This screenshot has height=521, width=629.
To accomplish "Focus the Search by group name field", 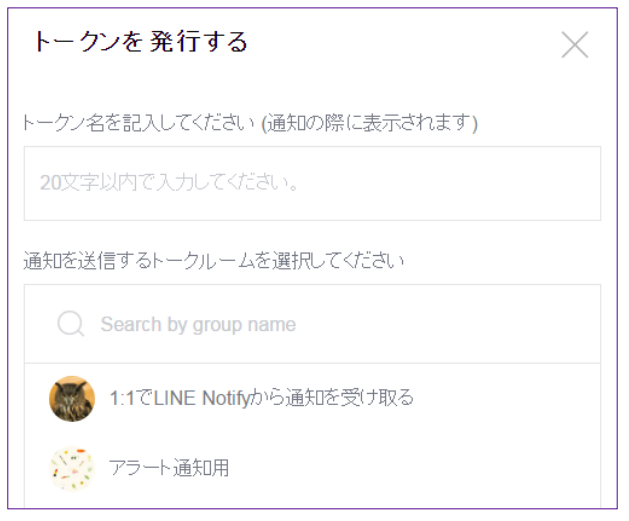I will [312, 324].
